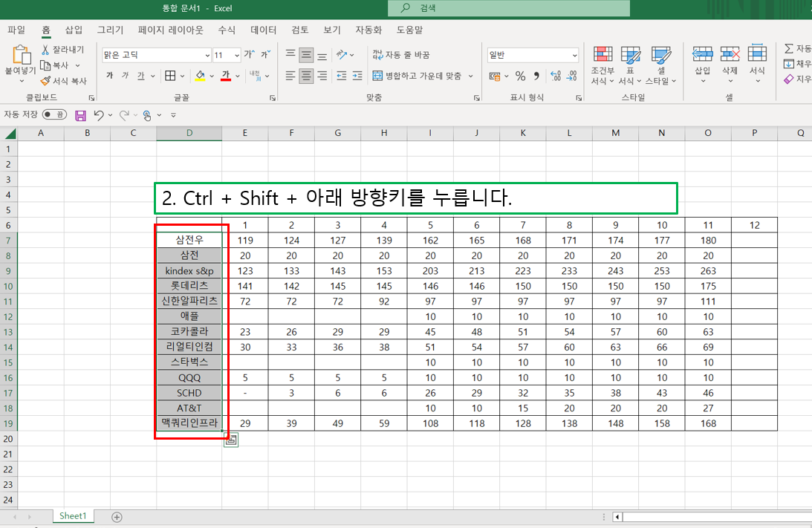The width and height of the screenshot is (812, 528).
Task: Open font size dropdown
Action: [x=237, y=55]
